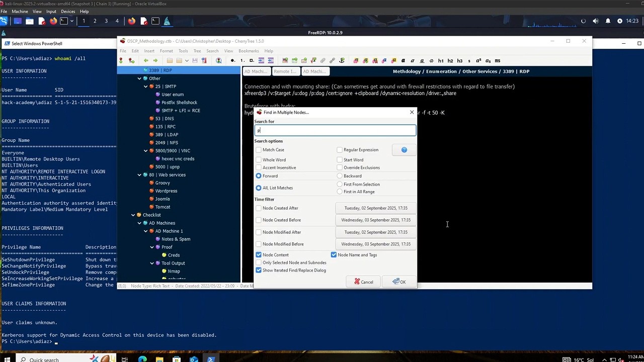Uncheck the Node Content checkbox
The image size is (644, 362).
pos(259,255)
